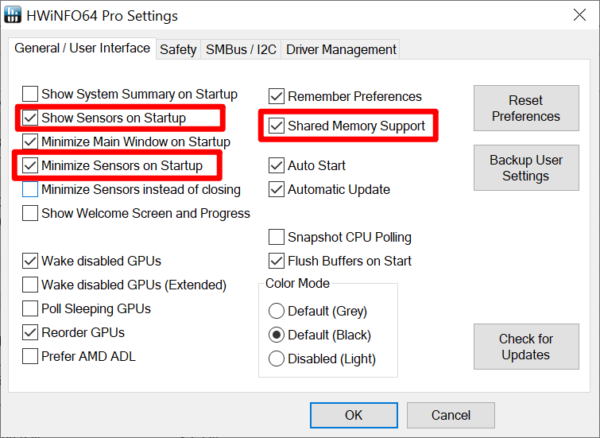The width and height of the screenshot is (600, 438).
Task: Enable Snapshot CPU Polling
Action: 277,237
